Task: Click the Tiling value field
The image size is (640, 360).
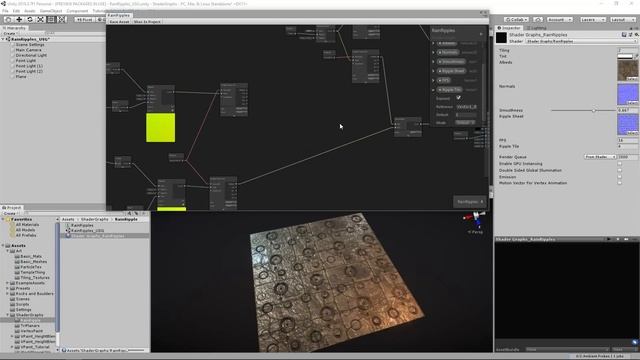Action: click(x=628, y=50)
